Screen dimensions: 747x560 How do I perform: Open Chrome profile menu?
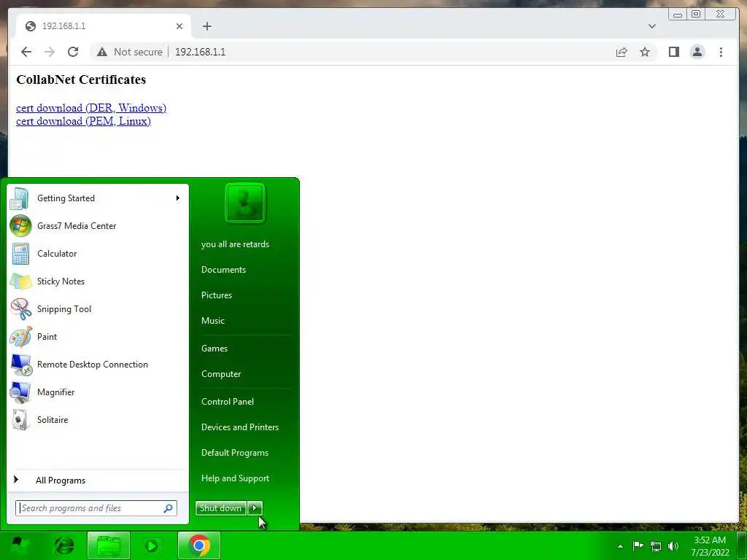tap(697, 52)
